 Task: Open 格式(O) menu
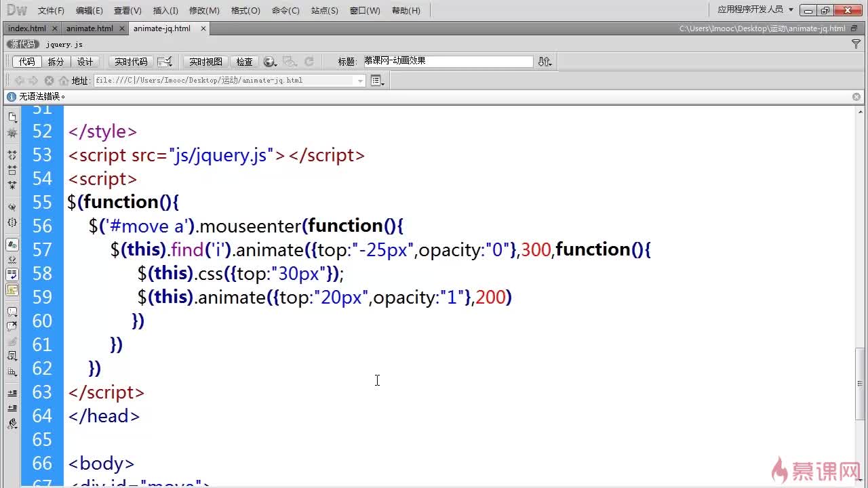(x=245, y=10)
